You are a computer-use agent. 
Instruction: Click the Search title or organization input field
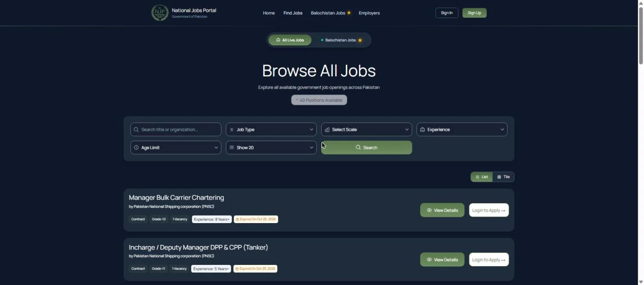click(176, 130)
